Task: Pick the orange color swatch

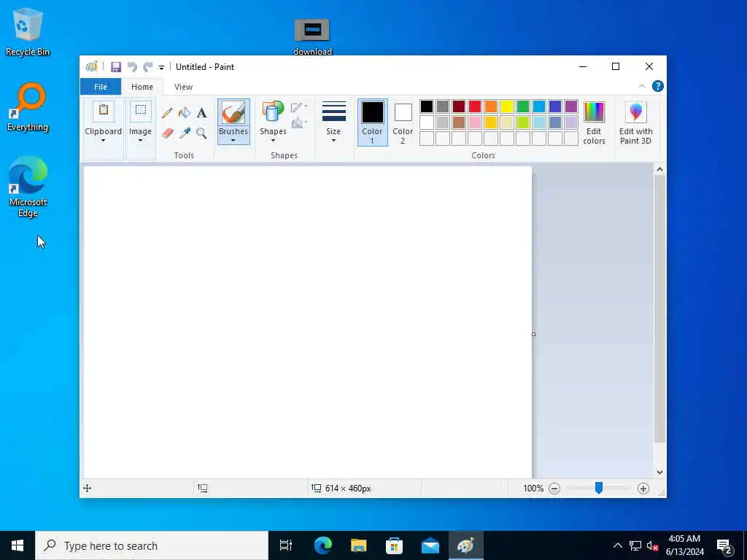Action: click(x=491, y=106)
